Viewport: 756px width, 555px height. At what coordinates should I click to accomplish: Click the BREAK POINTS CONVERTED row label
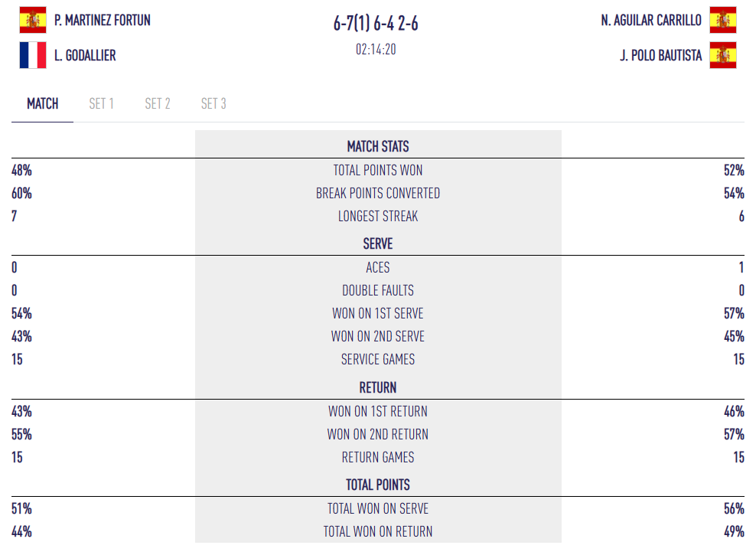[x=378, y=193]
